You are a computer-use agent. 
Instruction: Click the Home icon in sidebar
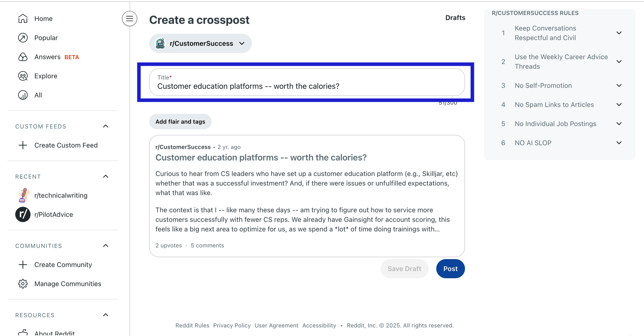[x=23, y=18]
